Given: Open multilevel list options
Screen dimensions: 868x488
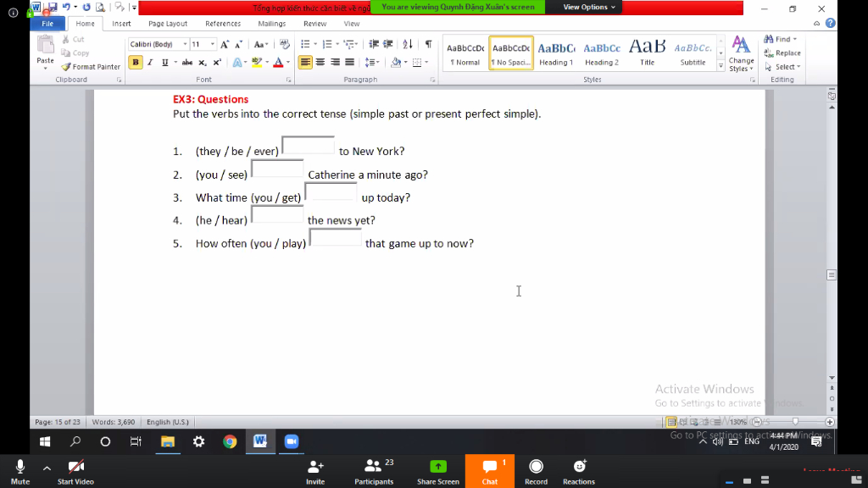Looking at the screenshot, I should 349,44.
